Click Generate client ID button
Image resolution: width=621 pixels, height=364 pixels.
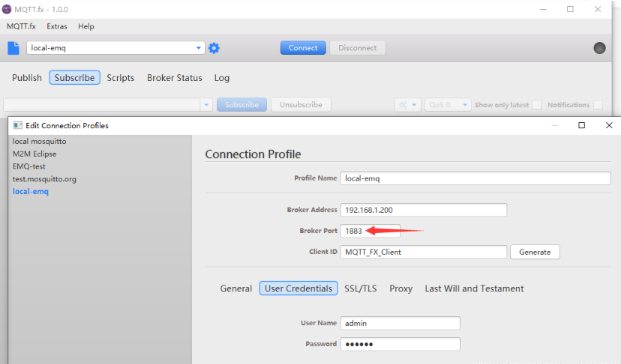(535, 252)
